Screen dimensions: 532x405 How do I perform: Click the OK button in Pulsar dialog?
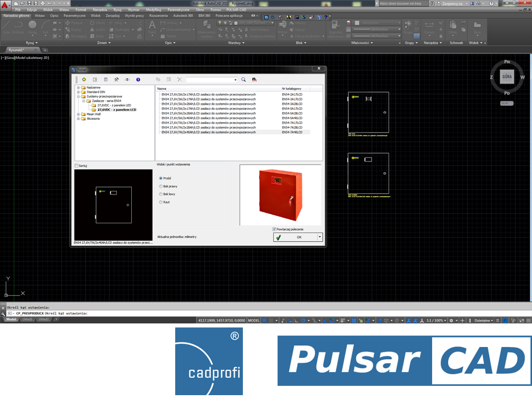tap(295, 237)
